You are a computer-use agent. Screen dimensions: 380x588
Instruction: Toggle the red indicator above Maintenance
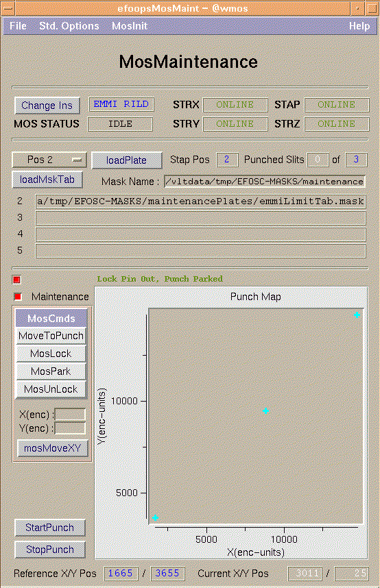[x=16, y=280]
